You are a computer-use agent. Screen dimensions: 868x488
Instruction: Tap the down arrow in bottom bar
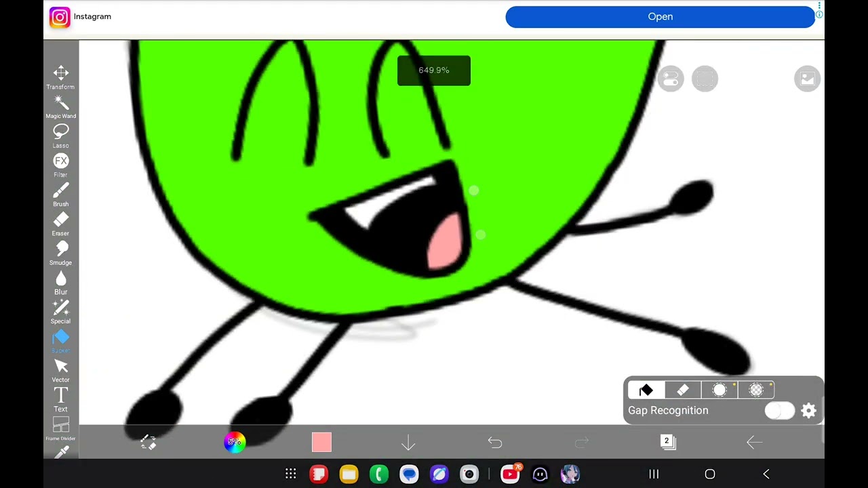[x=408, y=443]
